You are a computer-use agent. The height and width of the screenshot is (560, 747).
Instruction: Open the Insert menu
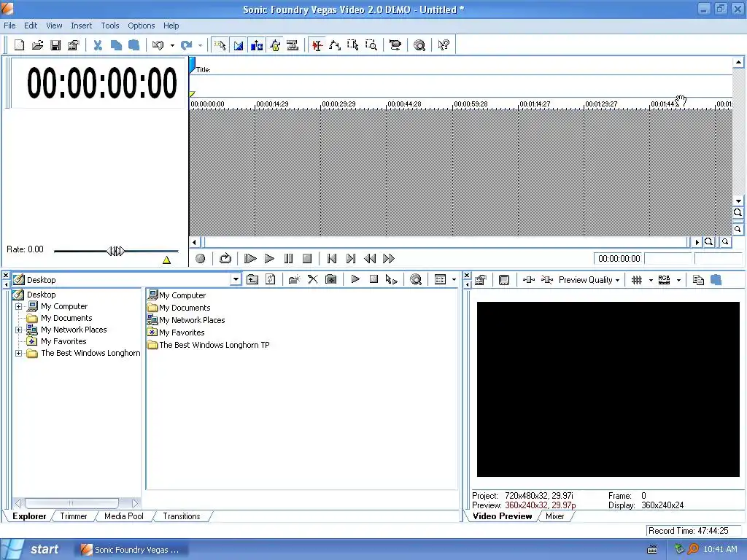[82, 26]
